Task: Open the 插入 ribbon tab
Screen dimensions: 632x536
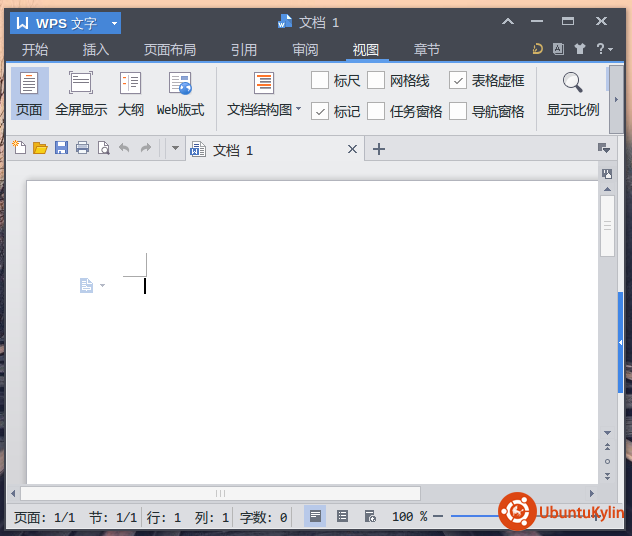Action: [96, 50]
